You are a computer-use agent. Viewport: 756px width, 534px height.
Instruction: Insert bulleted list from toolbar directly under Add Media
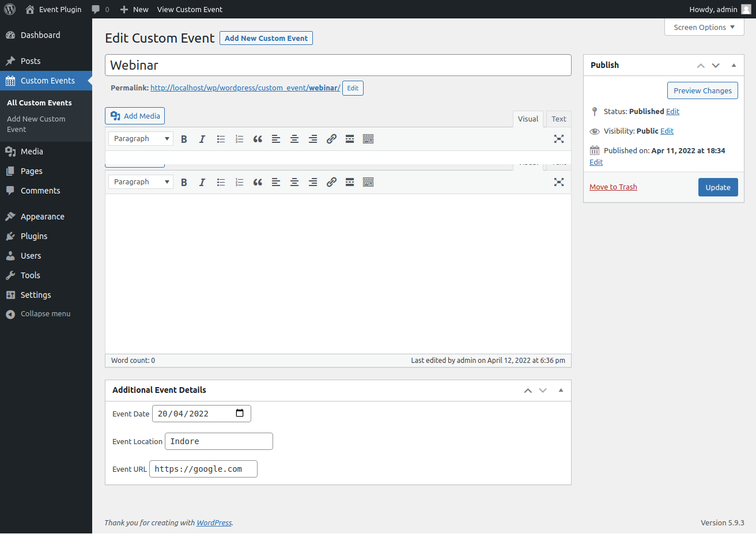[x=221, y=139]
